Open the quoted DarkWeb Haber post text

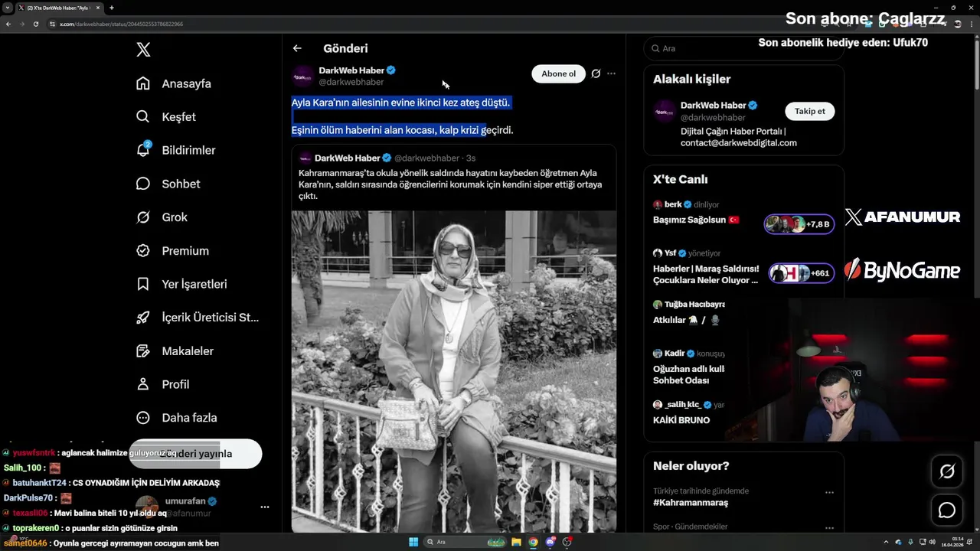coord(450,184)
